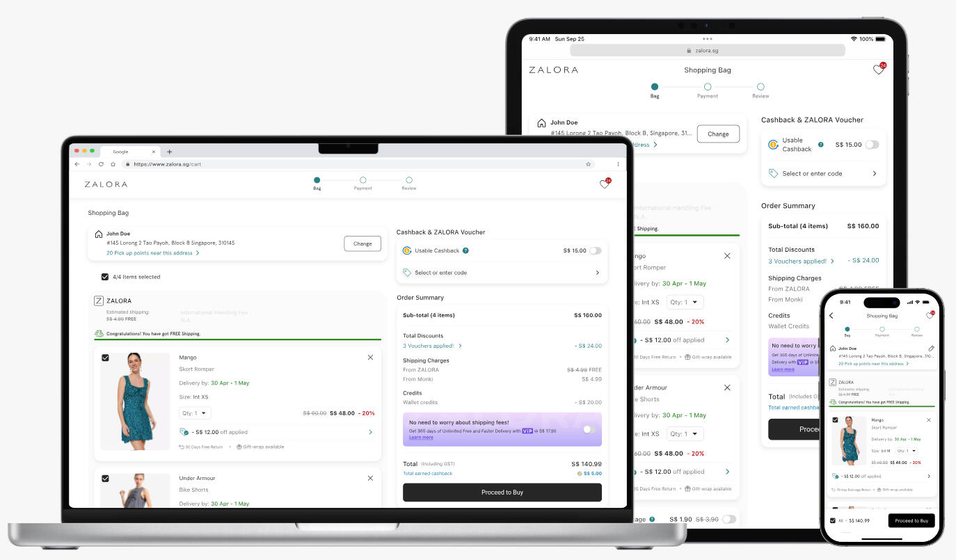Uncheck the "4/4 Items selected" checkbox
956x560 pixels.
[x=105, y=277]
